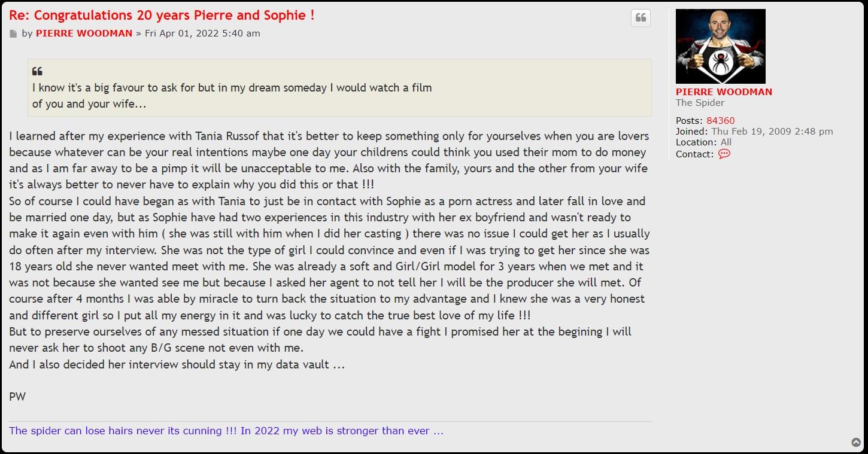Viewport: 868px width, 454px height.
Task: Click the author name in the post byline
Action: (x=84, y=33)
